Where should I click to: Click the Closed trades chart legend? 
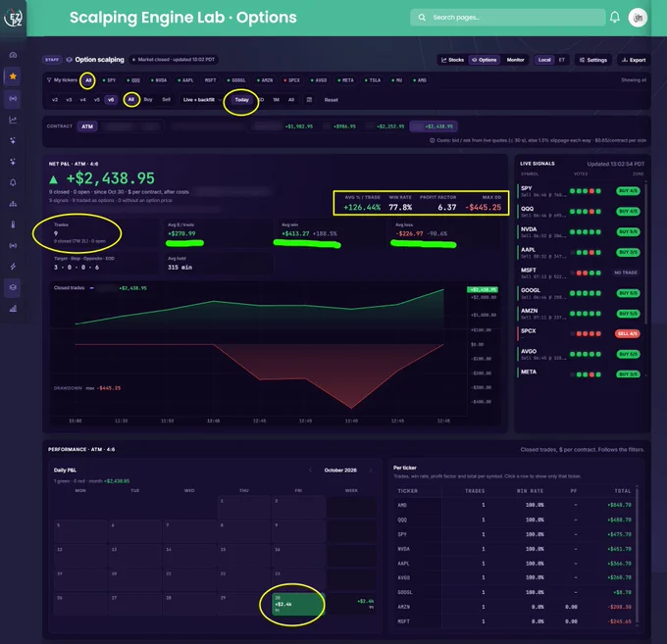(x=100, y=288)
